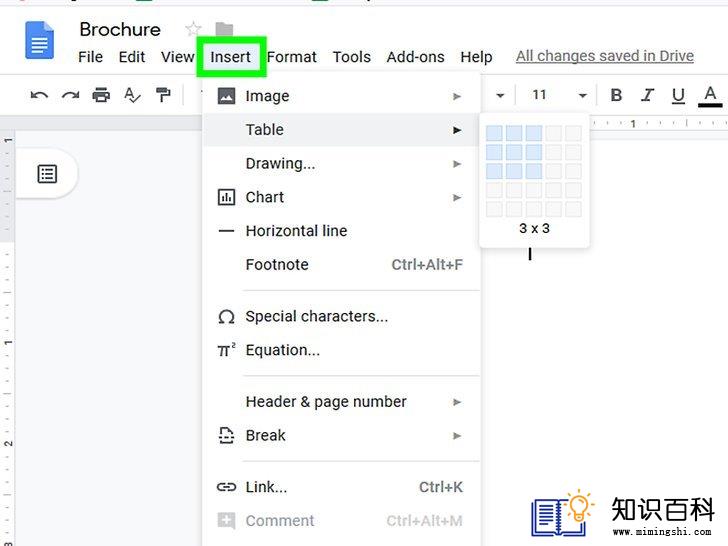Select Special characters option
The image size is (728, 546).
tap(316, 317)
